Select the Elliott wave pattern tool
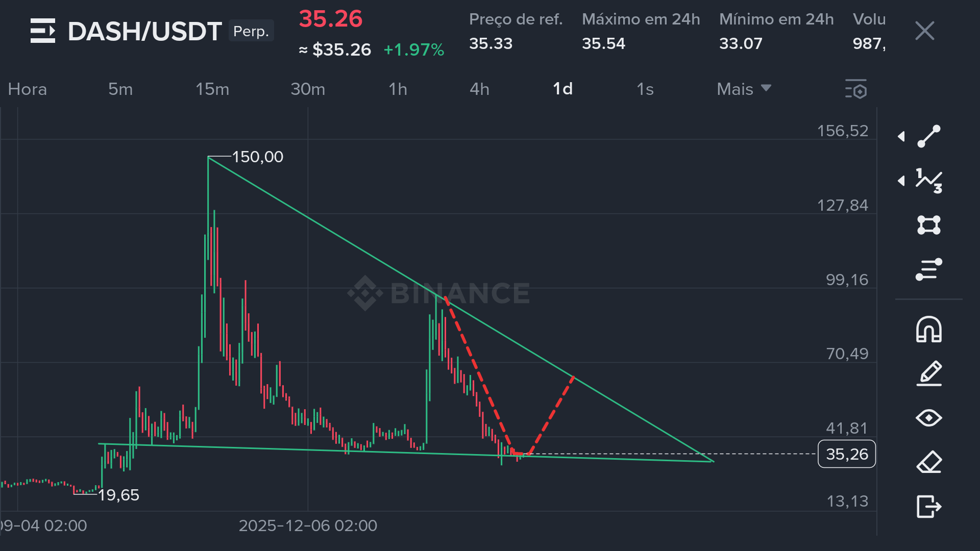 (x=929, y=181)
